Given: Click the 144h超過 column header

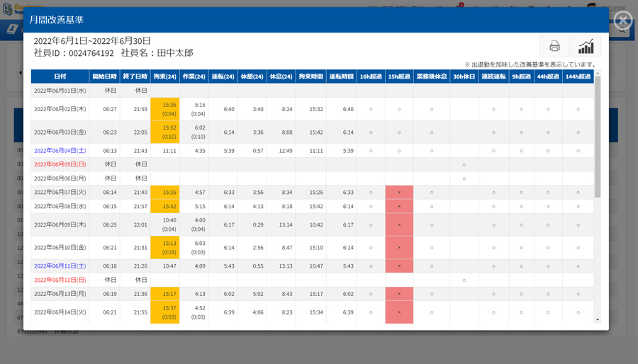Looking at the screenshot, I should pos(578,76).
